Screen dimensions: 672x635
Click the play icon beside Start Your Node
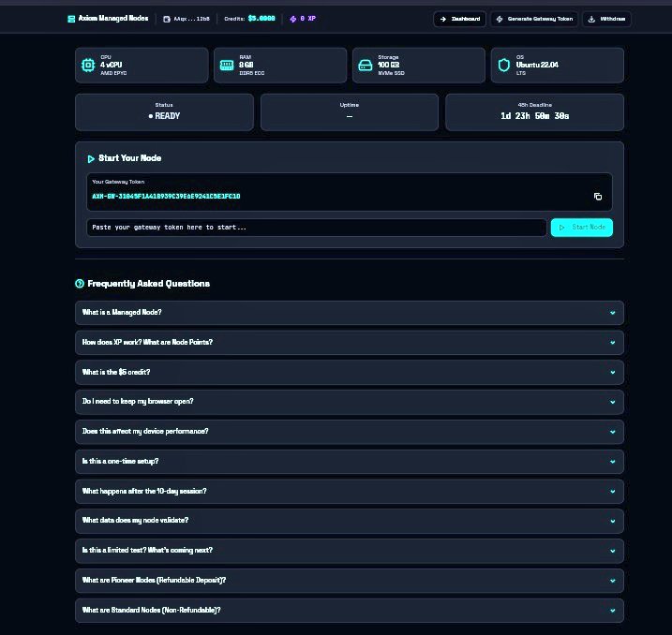point(90,159)
